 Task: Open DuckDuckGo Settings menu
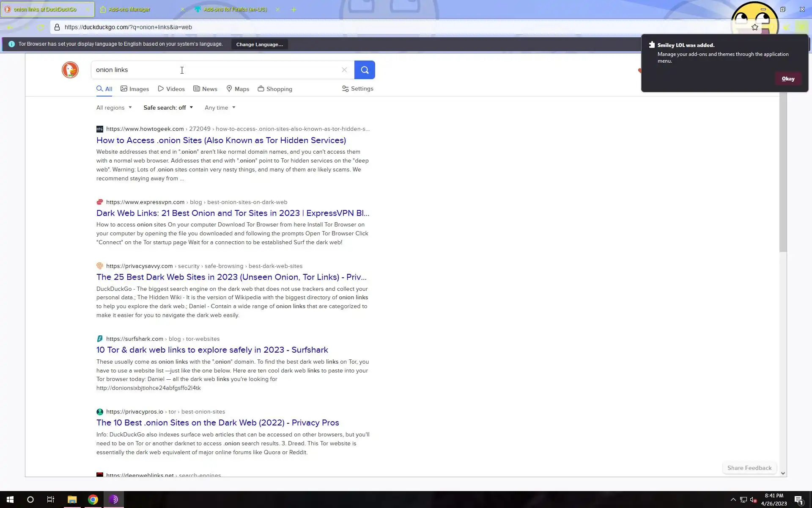pyautogui.click(x=358, y=88)
